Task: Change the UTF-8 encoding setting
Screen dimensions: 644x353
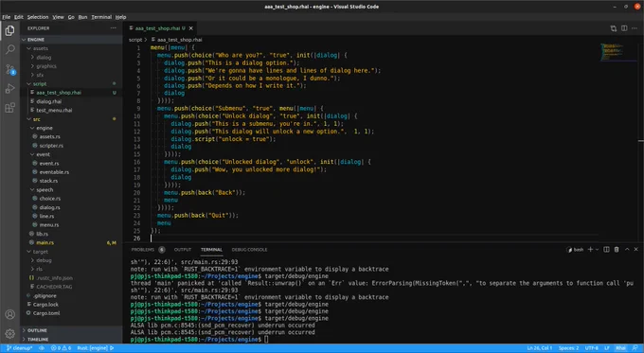Action: (x=591, y=348)
